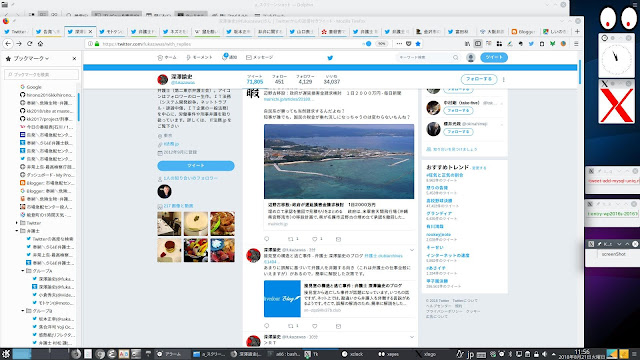Screen dimensions: 640x360
Task: Open the first media thumbnail in profile
Action: click(x=169, y=224)
